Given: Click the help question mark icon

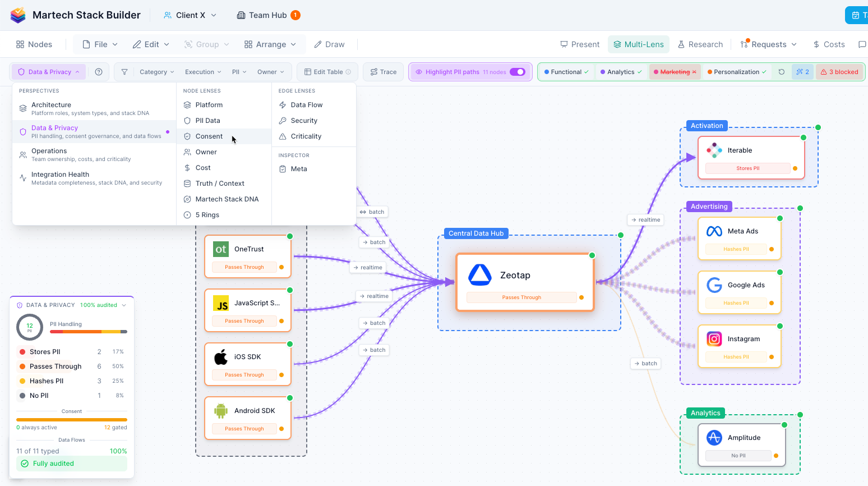Looking at the screenshot, I should (x=99, y=72).
